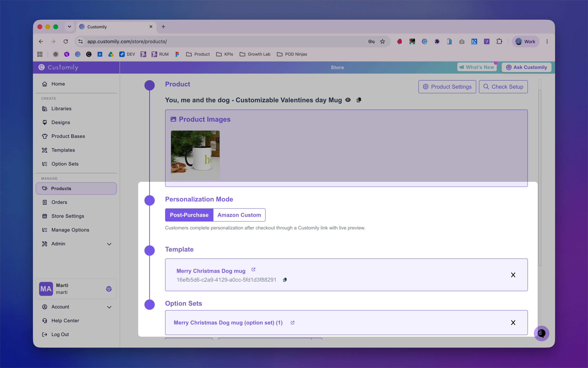Click the Customily logo in header
This screenshot has width=588, height=368.
[x=59, y=67]
